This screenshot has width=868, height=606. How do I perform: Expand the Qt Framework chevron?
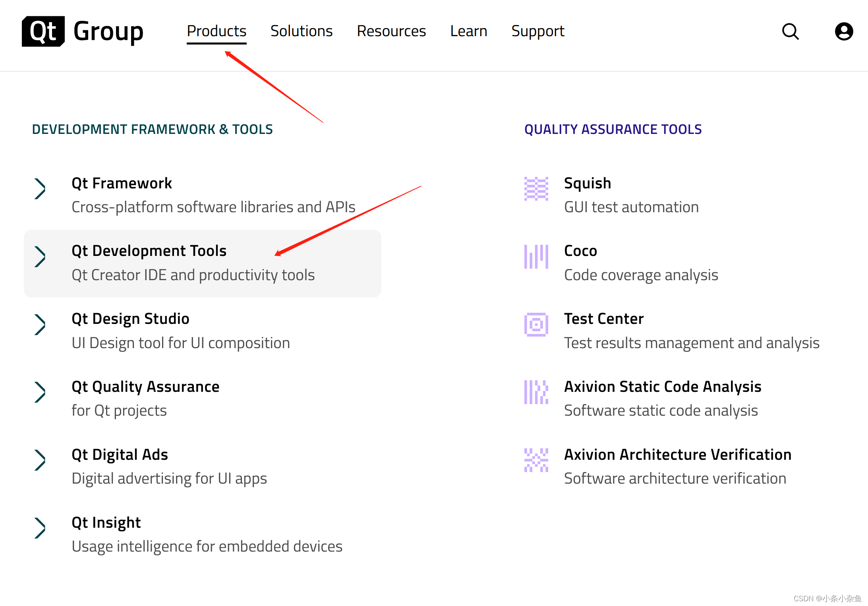[40, 189]
